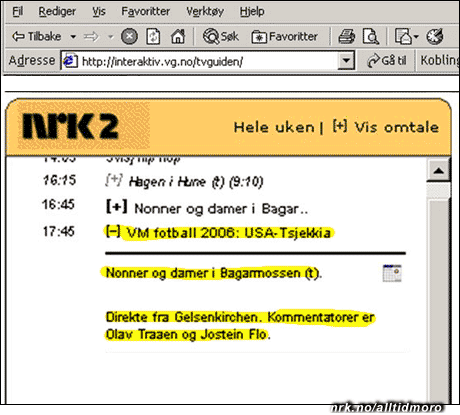Go to the home page icon
The image size is (460, 415).
[178, 36]
